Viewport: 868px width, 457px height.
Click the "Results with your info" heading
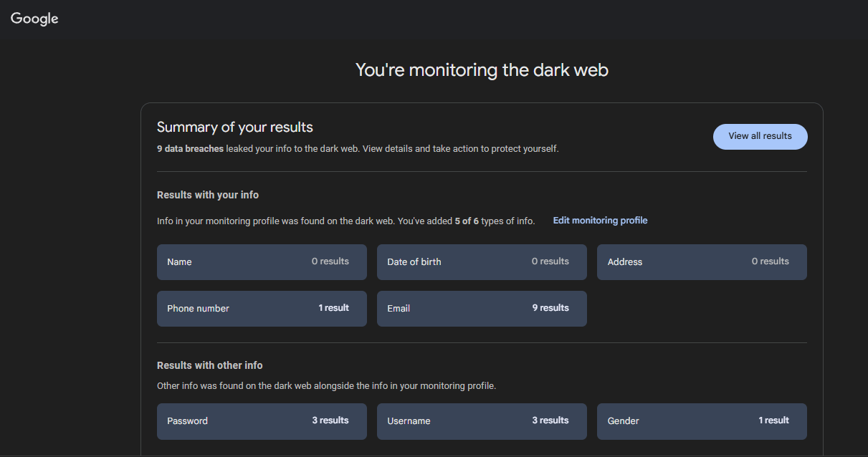coord(208,194)
